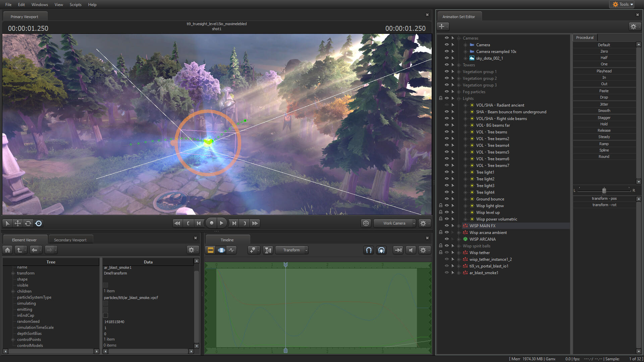
Task: Open the Transform dropdown in Timeline
Action: tap(292, 250)
